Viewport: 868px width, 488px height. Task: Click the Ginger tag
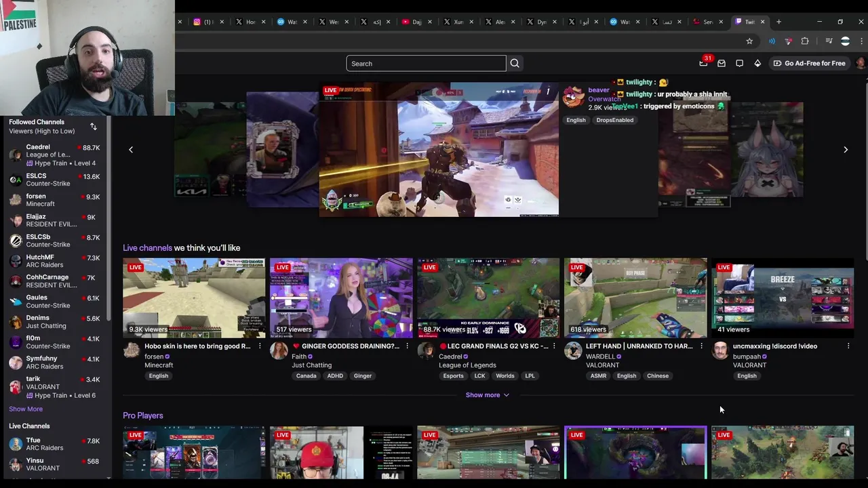click(362, 376)
